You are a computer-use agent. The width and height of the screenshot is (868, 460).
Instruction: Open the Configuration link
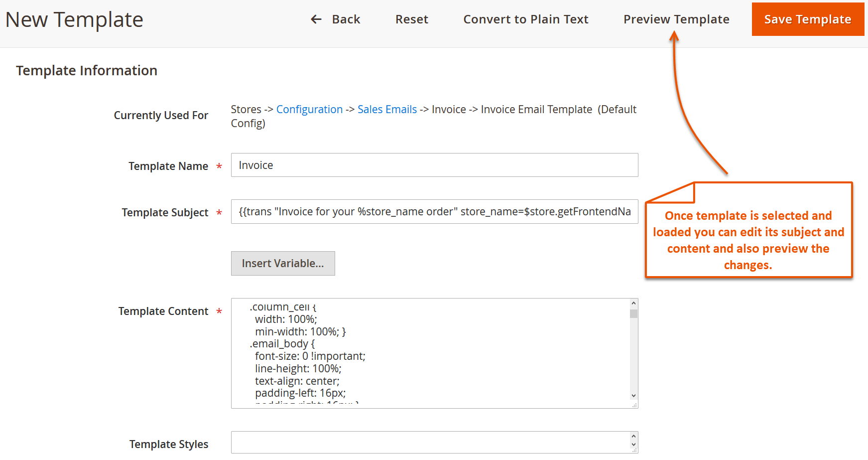click(x=309, y=110)
